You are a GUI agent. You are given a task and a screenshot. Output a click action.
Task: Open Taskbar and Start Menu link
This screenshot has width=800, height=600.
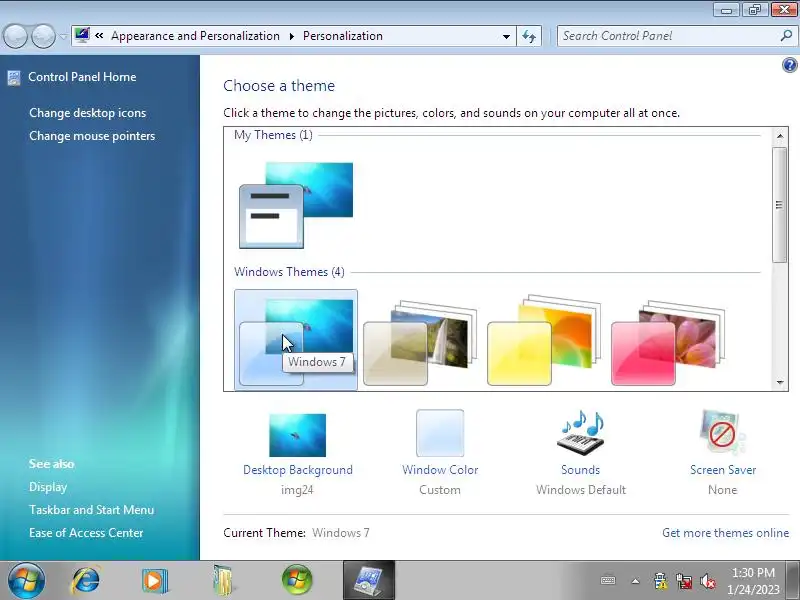tap(91, 510)
